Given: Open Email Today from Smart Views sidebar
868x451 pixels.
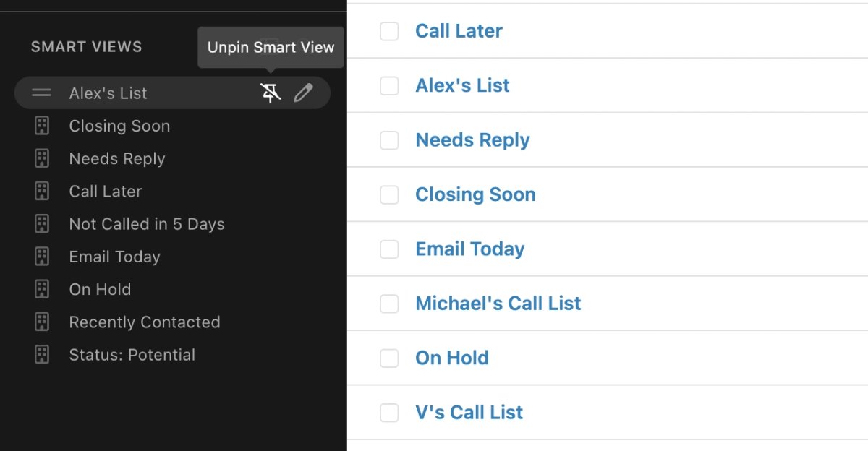Looking at the screenshot, I should pyautogui.click(x=114, y=257).
